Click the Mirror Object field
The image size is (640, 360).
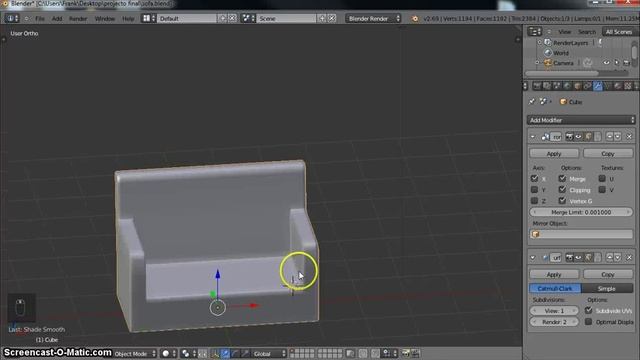581,234
